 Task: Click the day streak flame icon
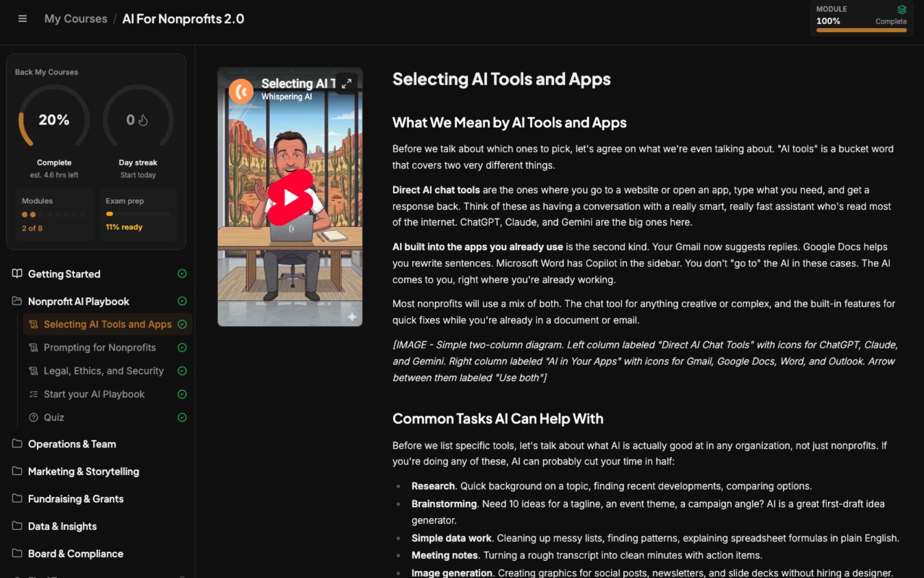coord(143,120)
